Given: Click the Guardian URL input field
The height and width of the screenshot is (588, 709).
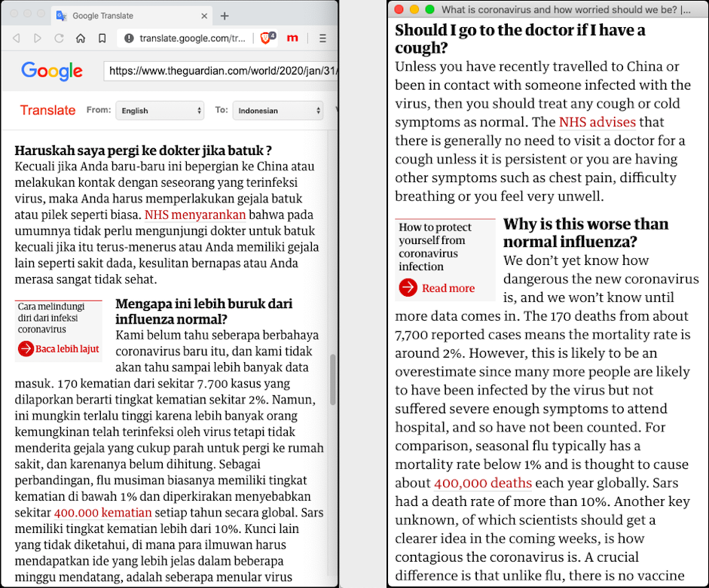Looking at the screenshot, I should pos(221,71).
